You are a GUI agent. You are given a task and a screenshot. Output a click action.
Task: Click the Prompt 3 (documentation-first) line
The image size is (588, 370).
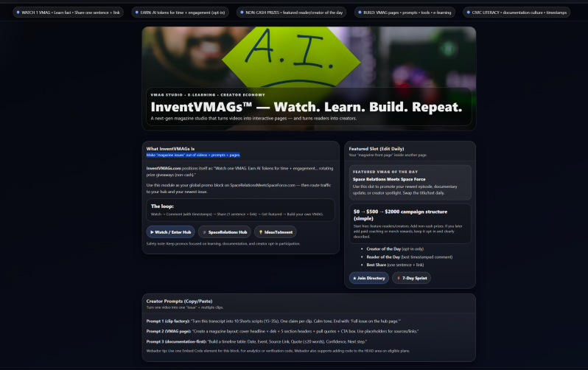256,341
